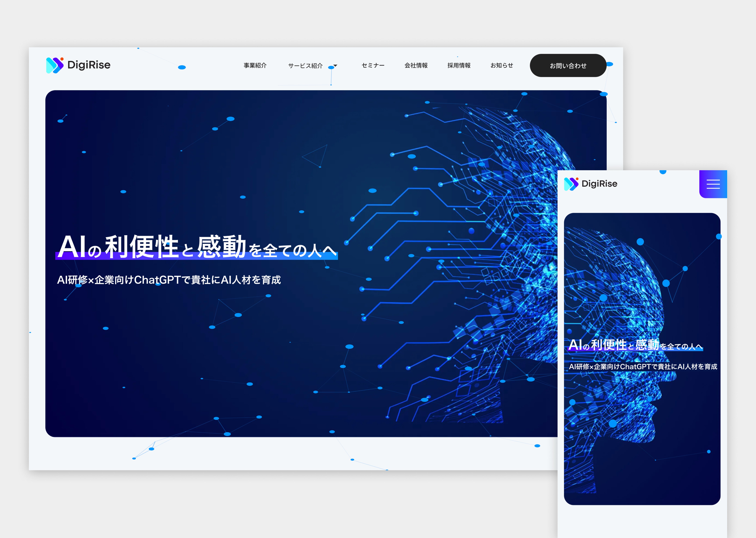Click the desktop subheading AI研修×企業向けChatGPT
The image size is (756, 538).
point(169,280)
